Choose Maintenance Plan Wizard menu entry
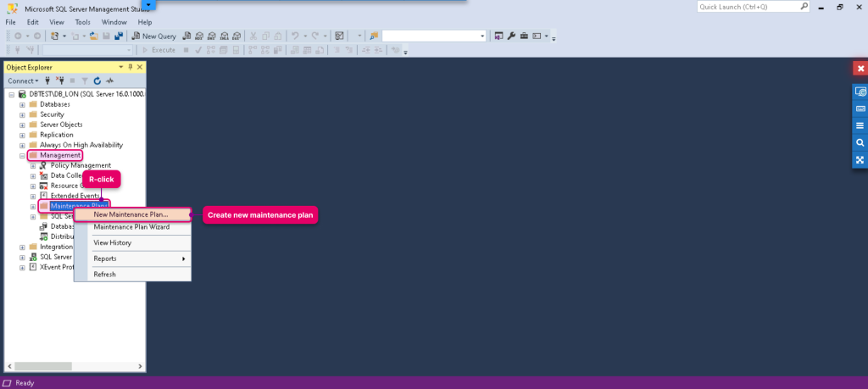The width and height of the screenshot is (868, 389). [x=133, y=227]
